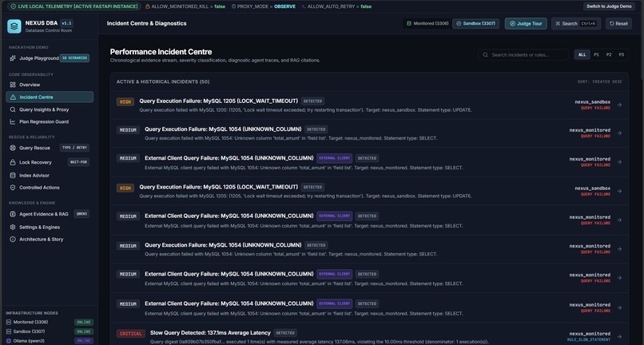Viewport: 644px width, 345px height.
Task: Open Judge Playground icon in sidebar
Action: pos(13,58)
